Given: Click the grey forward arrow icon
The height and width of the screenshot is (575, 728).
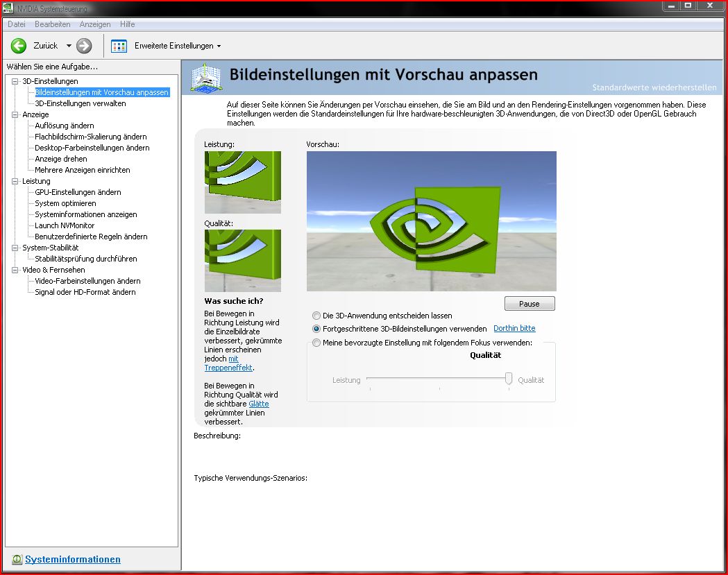Looking at the screenshot, I should point(84,46).
